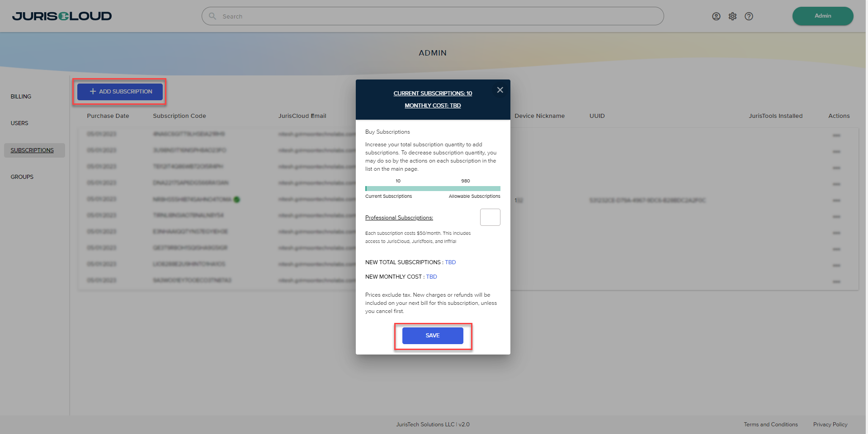868x434 pixels.
Task: Click the ADMIN page heading
Action: tap(433, 53)
